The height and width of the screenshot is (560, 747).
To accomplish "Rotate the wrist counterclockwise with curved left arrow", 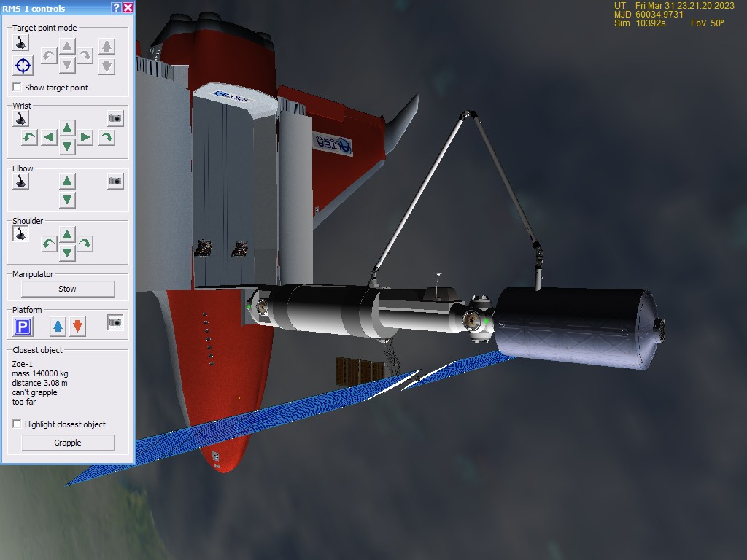I will [29, 138].
